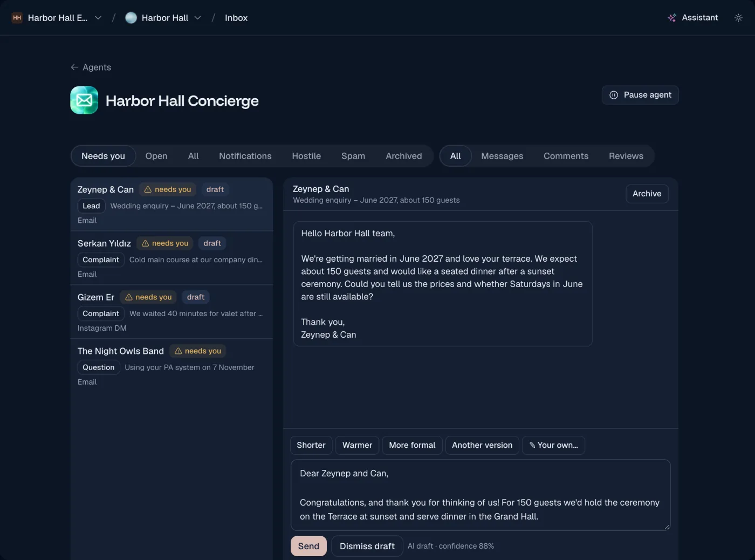Open The Night Owls Band conversation

171,366
